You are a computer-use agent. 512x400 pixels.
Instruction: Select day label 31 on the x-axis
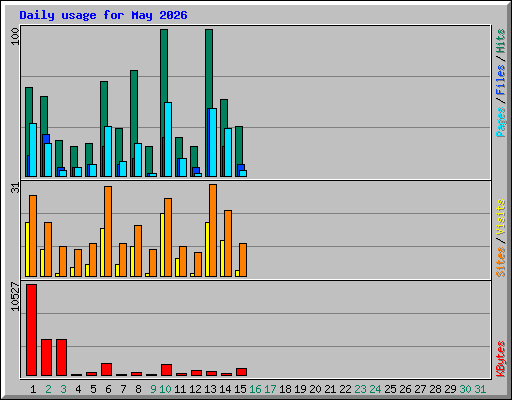[480, 389]
